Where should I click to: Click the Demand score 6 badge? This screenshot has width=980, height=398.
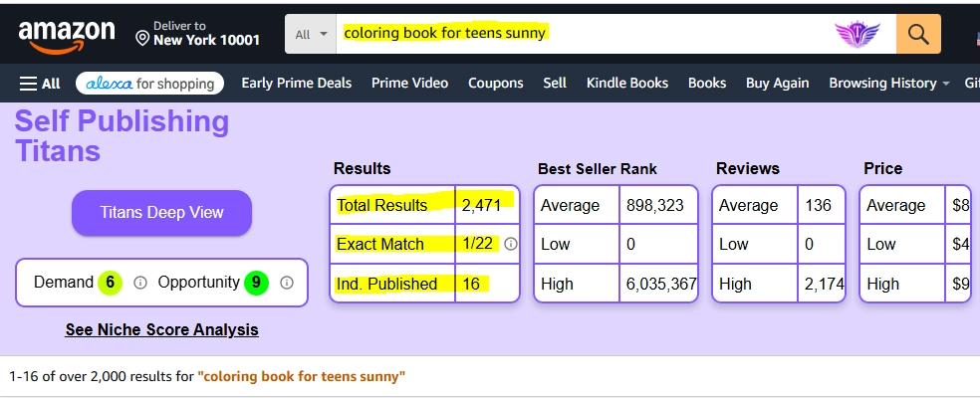point(110,283)
